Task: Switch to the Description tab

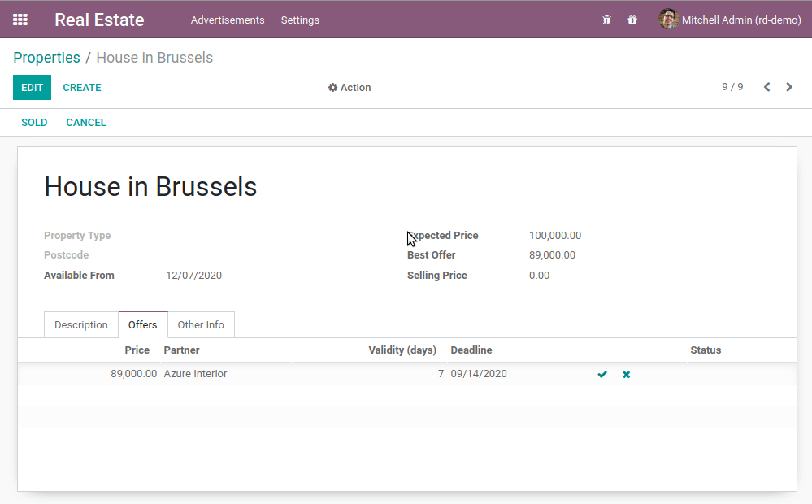Action: click(x=81, y=325)
